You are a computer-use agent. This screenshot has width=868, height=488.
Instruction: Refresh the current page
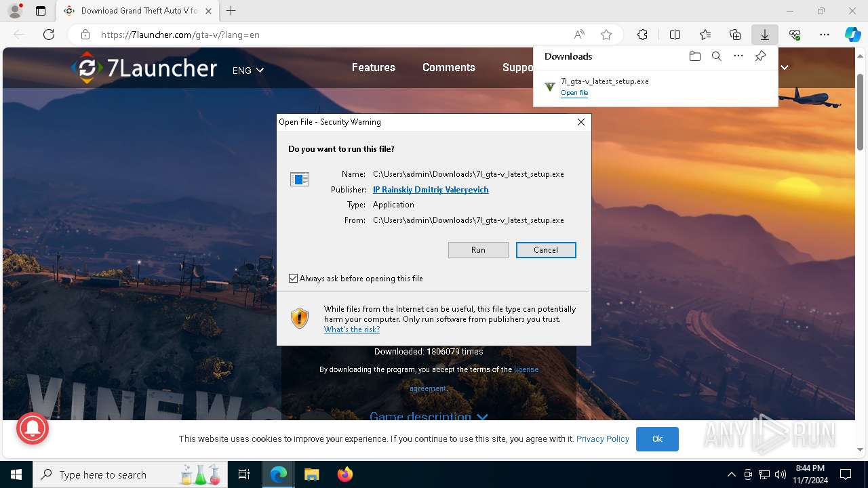(x=49, y=35)
